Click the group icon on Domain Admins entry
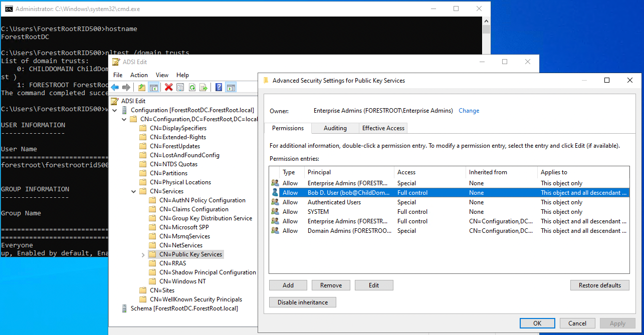Viewport: 644px width, 335px height. (275, 230)
